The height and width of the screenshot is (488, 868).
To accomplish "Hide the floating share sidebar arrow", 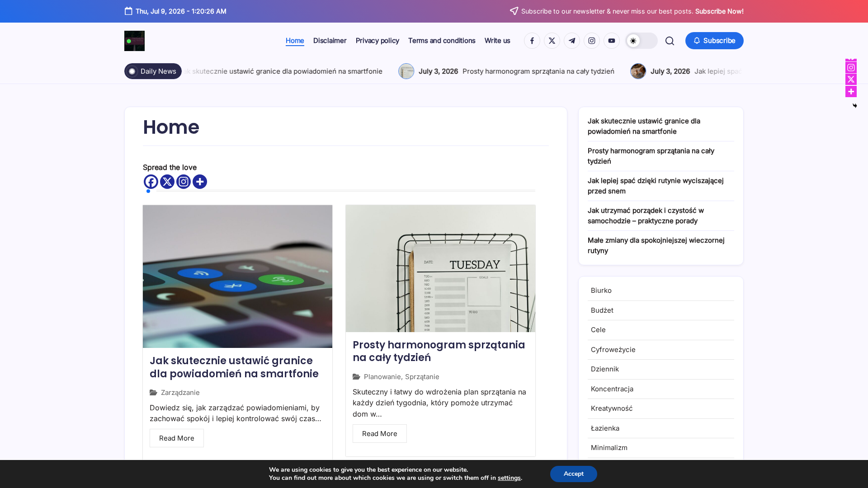I will pos(854,105).
